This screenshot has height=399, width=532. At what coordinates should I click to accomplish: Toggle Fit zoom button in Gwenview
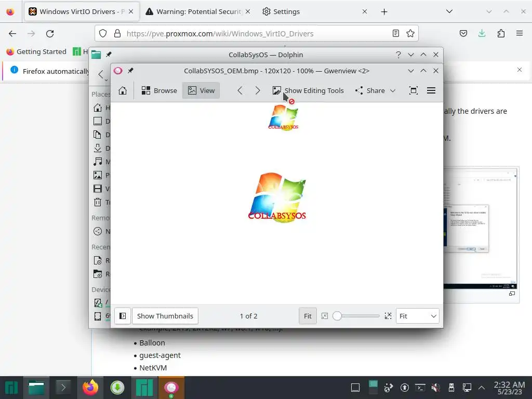coord(308,316)
